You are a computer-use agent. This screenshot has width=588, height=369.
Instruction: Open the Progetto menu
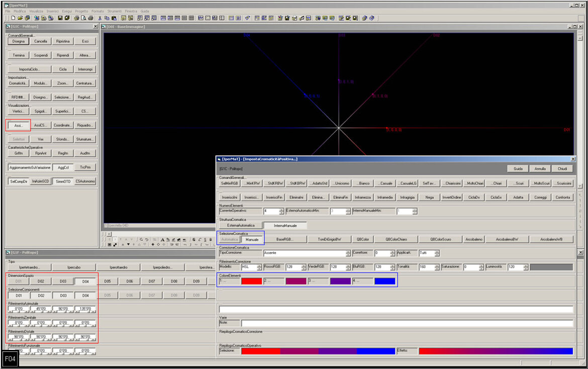(81, 11)
